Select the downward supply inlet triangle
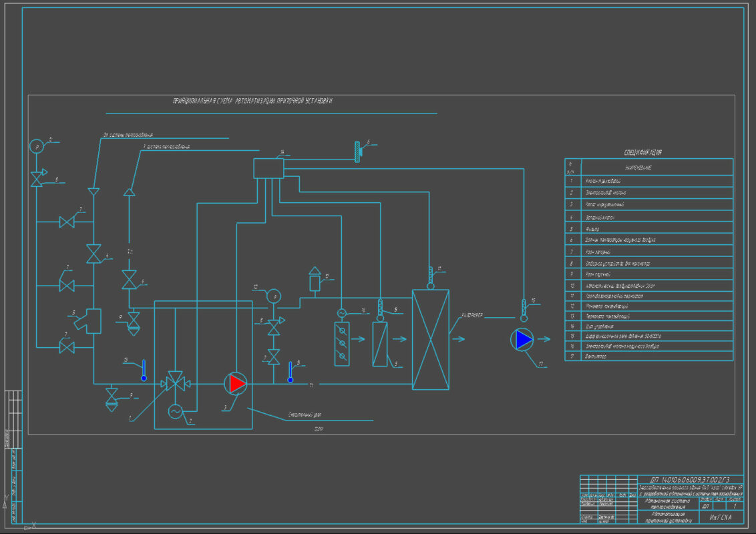 [x=93, y=192]
